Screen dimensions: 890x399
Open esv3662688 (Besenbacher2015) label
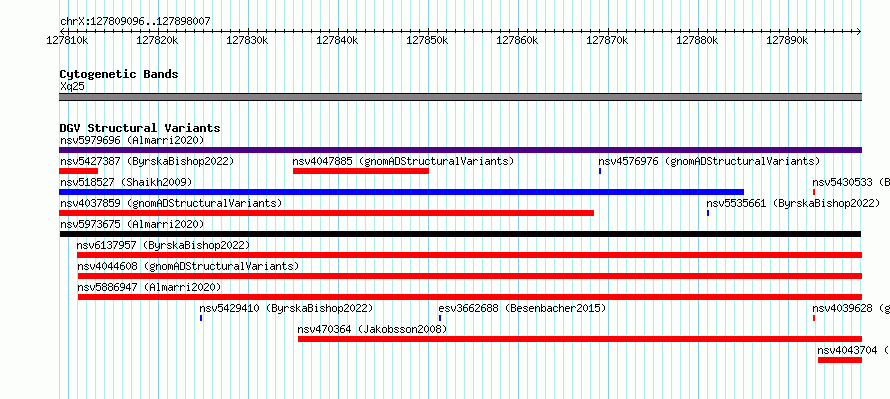click(522, 308)
